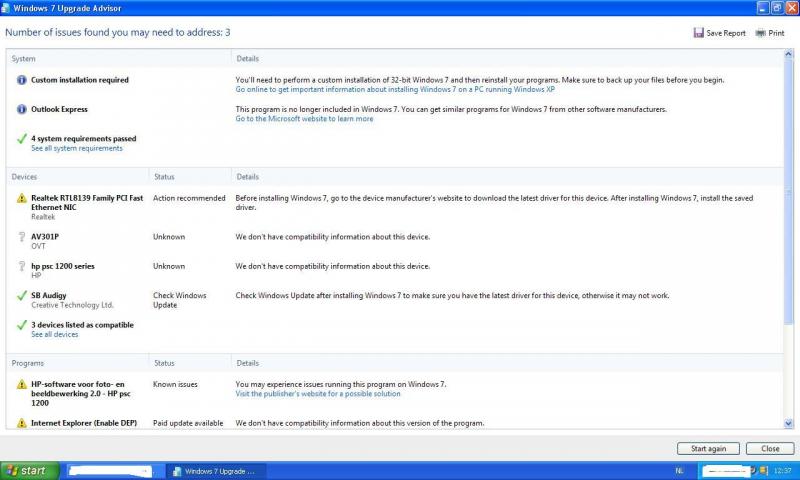This screenshot has height=480, width=800.
Task: Click the scrollbar down arrow of the report
Action: [x=790, y=425]
